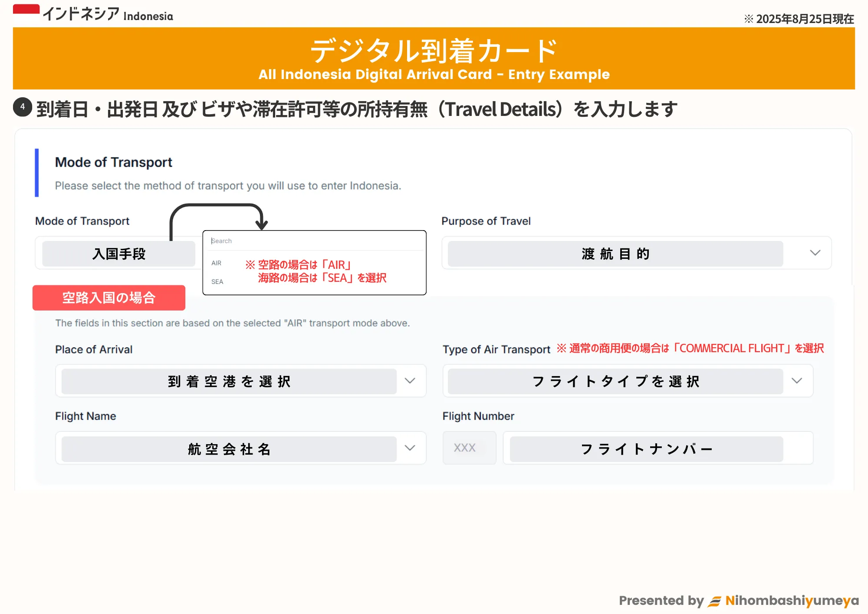Click the 空路入国の場合 red label
The width and height of the screenshot is (868, 614).
(109, 298)
